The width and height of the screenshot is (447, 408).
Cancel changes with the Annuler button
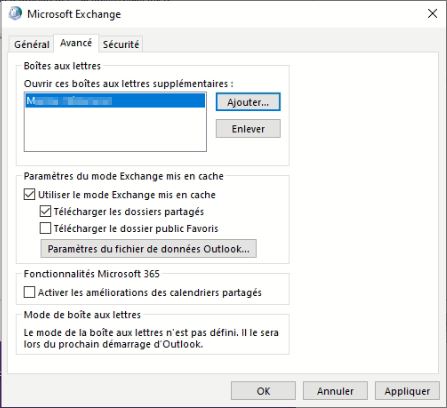(335, 391)
